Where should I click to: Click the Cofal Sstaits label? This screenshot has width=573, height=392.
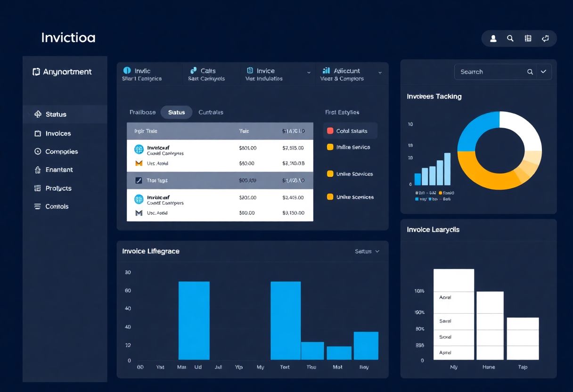[x=352, y=131]
